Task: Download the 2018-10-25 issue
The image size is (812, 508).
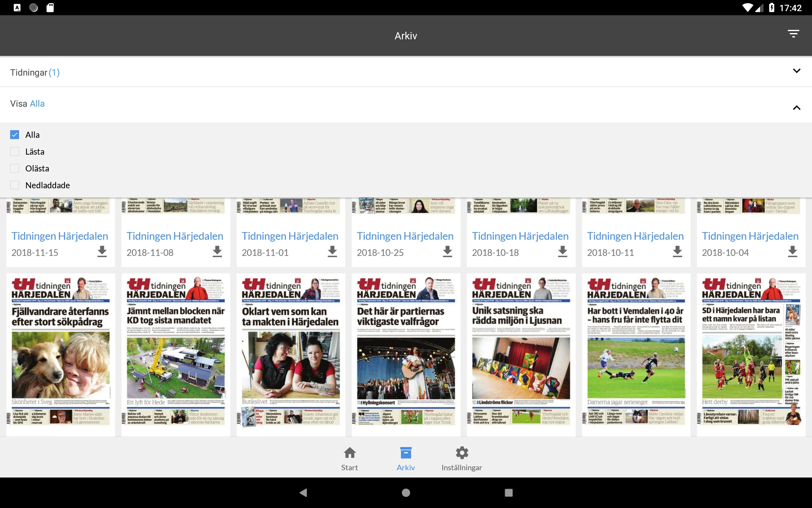Action: (447, 252)
